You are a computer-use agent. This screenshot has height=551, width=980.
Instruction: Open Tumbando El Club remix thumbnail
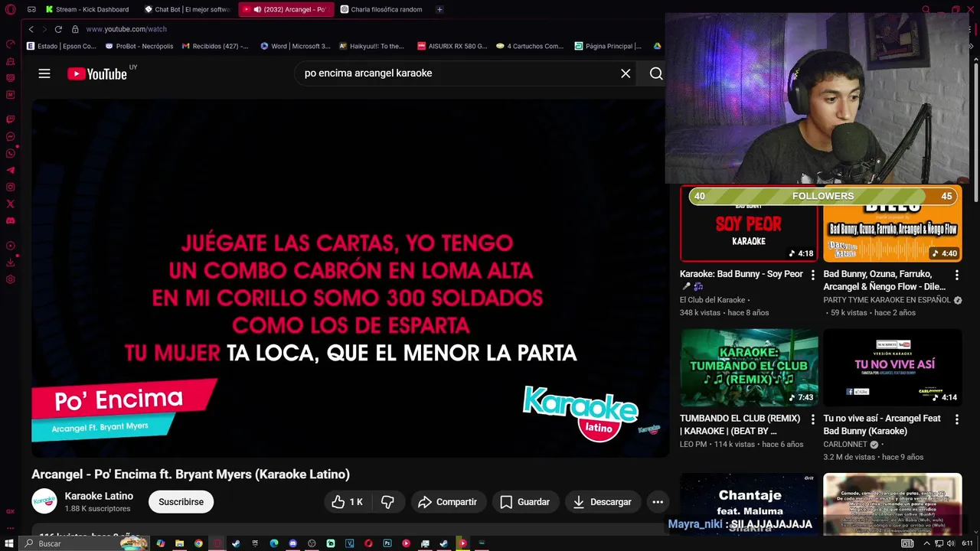coord(749,367)
